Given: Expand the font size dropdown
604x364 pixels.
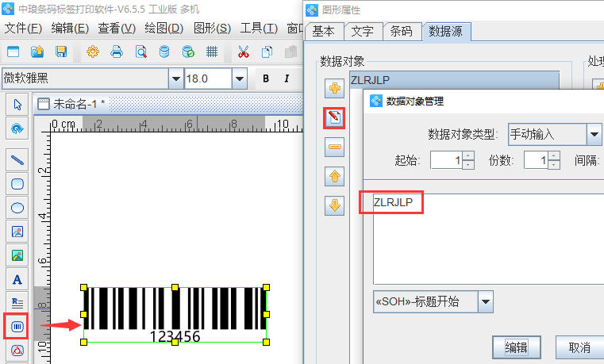Looking at the screenshot, I should coord(240,79).
